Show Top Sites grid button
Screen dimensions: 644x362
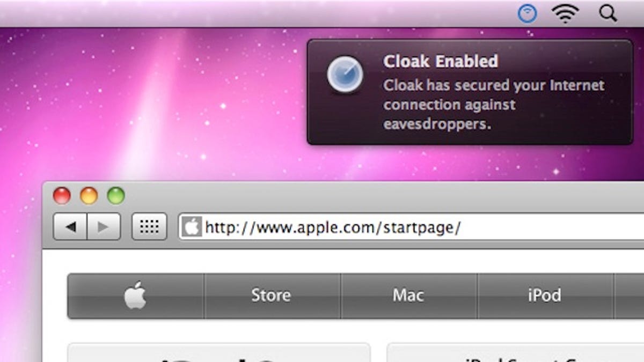click(x=149, y=227)
